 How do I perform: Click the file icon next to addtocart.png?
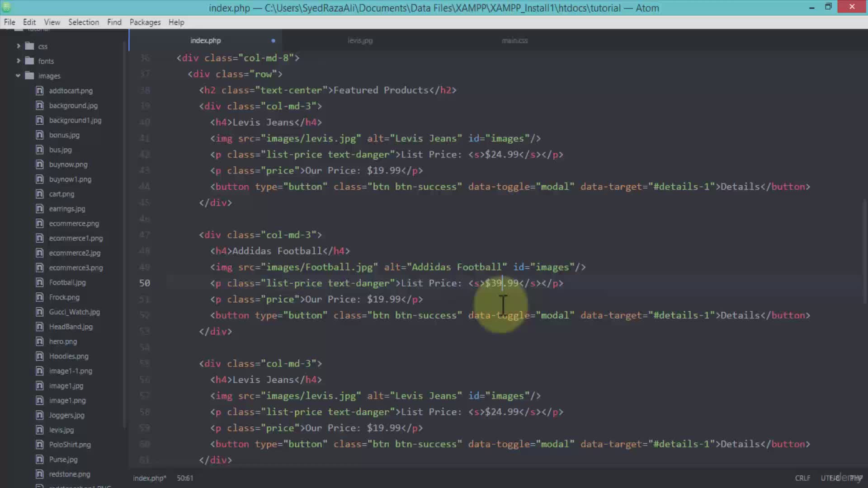tap(40, 90)
